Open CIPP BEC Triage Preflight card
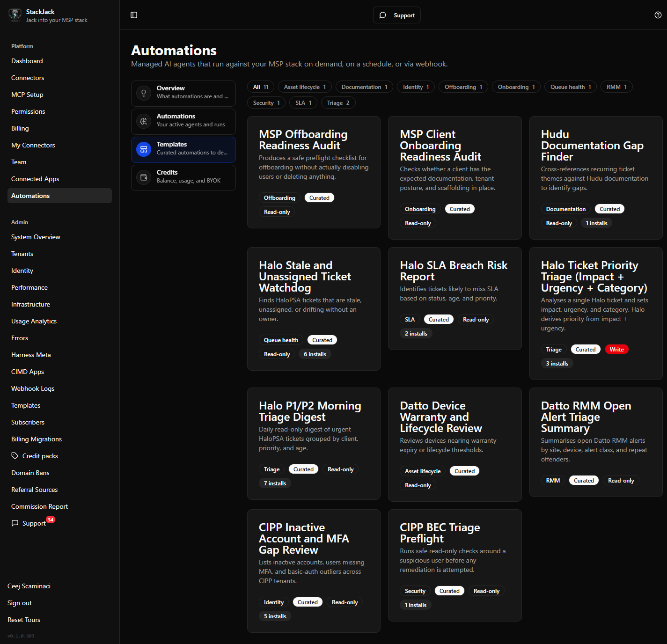Viewport: 667px width, 644px height. [x=454, y=565]
